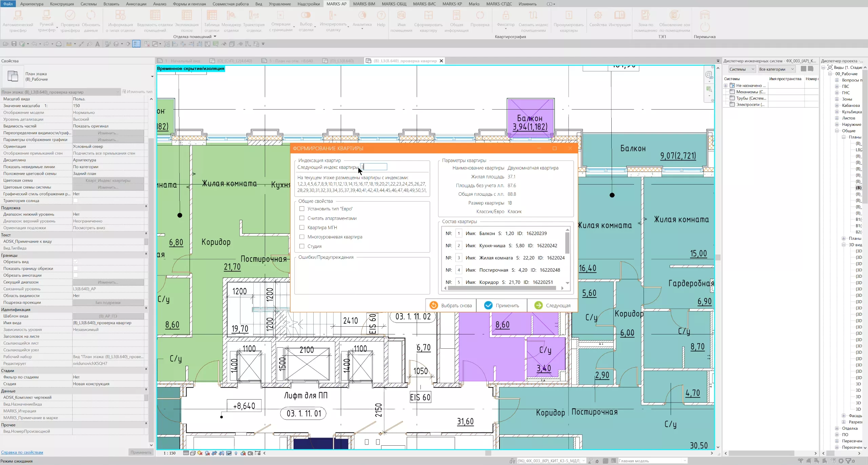The height and width of the screenshot is (465, 868).
Task: Click the Фиксатор lock icon
Action: [x=506, y=16]
